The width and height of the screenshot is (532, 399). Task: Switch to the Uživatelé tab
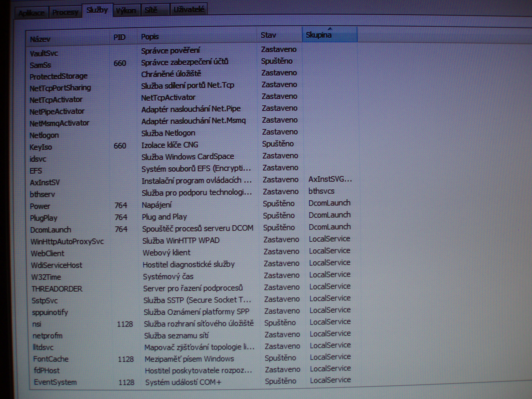[x=189, y=9]
